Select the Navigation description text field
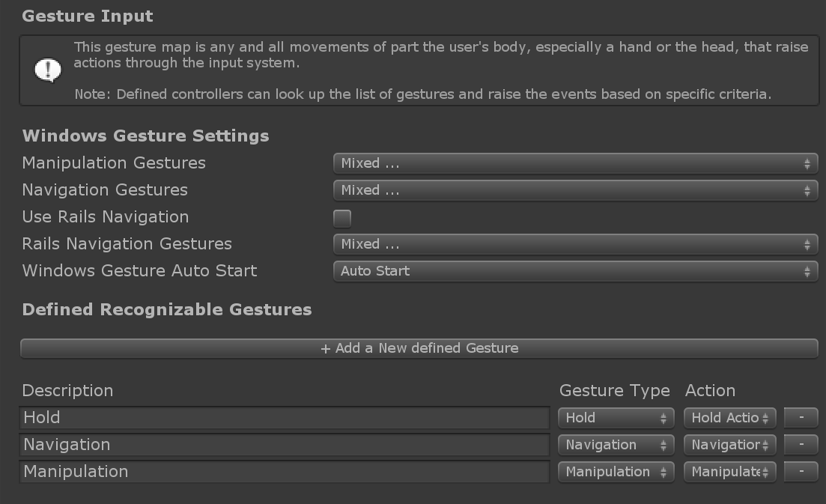The width and height of the screenshot is (826, 504). [x=285, y=445]
